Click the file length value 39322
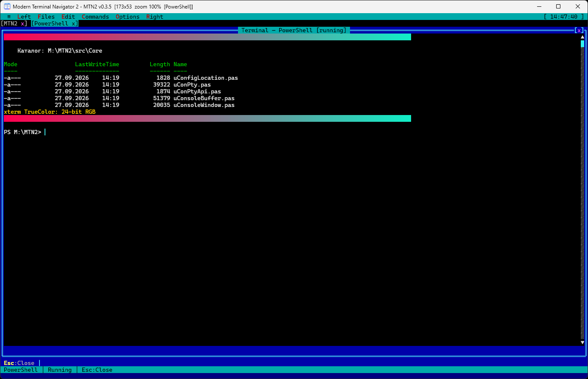 click(162, 84)
